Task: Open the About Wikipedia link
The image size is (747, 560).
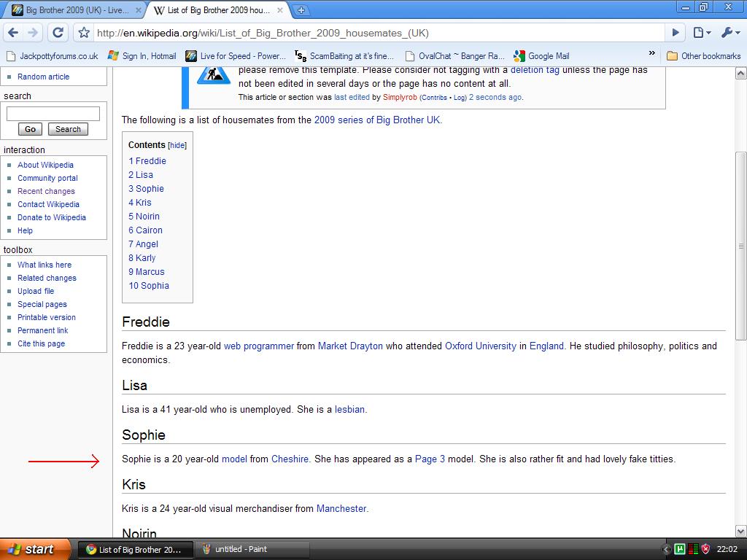Action: pyautogui.click(x=45, y=165)
